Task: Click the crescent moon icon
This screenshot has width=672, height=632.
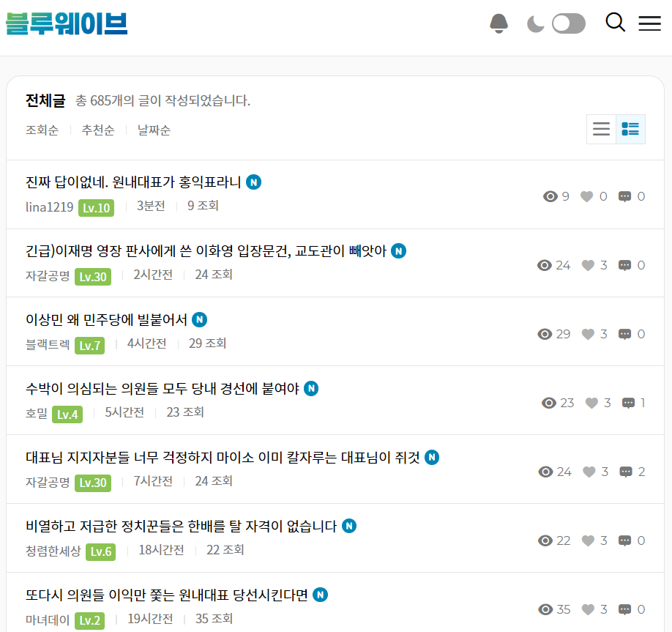Action: 535,23
